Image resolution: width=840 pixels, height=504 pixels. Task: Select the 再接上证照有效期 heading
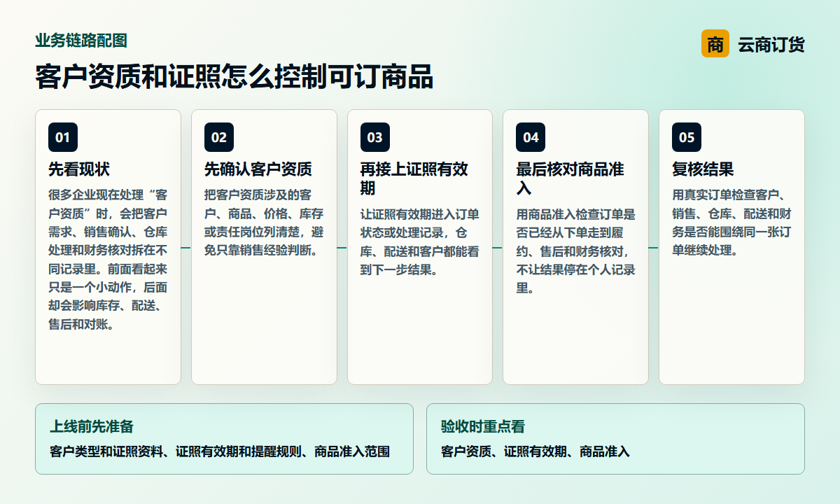click(414, 179)
